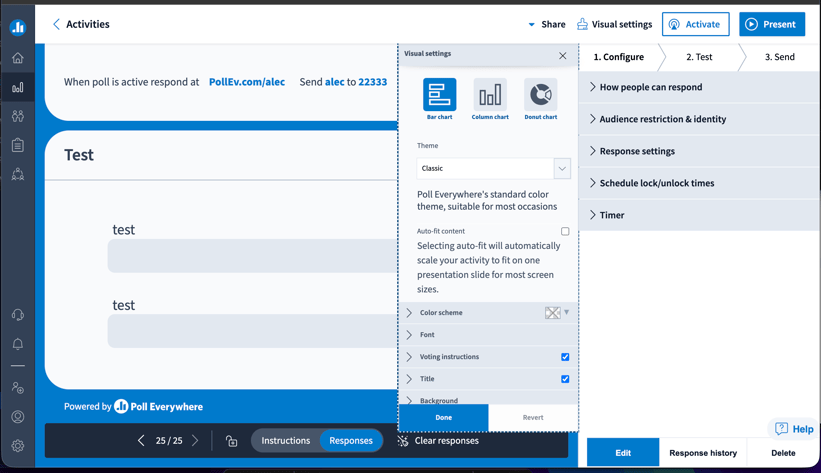Click the Activate button

click(x=695, y=24)
